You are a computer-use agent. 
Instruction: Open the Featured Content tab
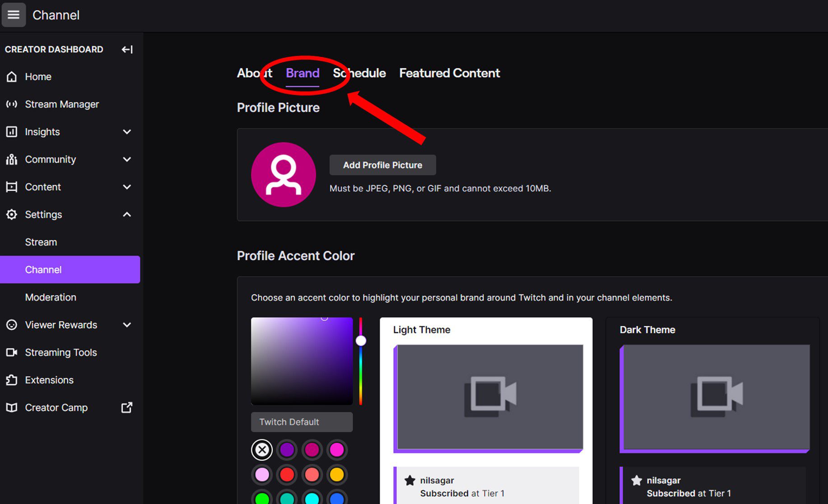450,73
